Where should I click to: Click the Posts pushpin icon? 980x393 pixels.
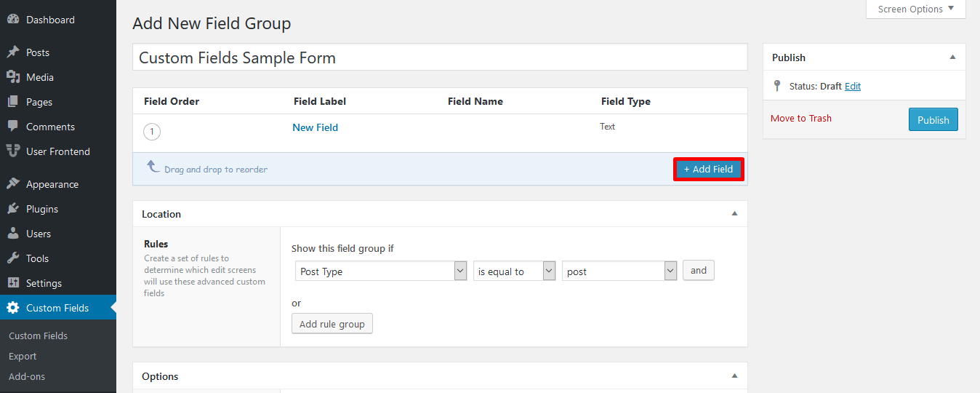[13, 52]
